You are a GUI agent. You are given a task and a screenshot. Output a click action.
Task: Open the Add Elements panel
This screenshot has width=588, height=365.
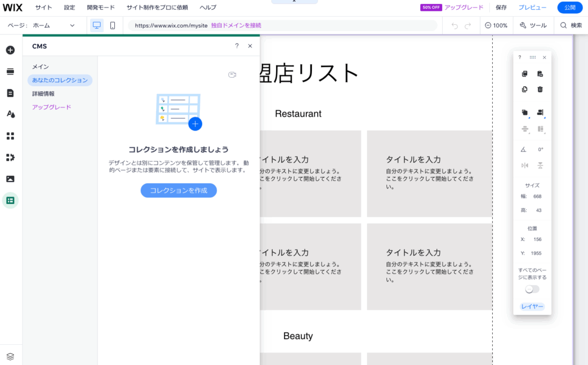pyautogui.click(x=10, y=50)
